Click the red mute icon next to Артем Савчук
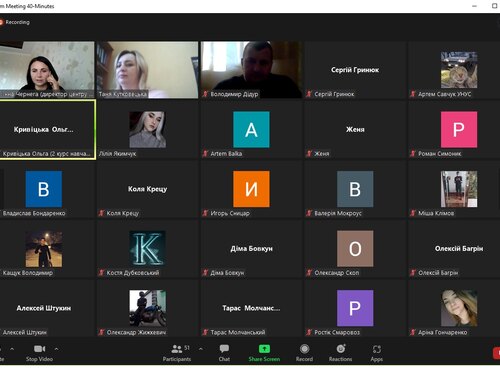500x370 pixels. click(413, 94)
